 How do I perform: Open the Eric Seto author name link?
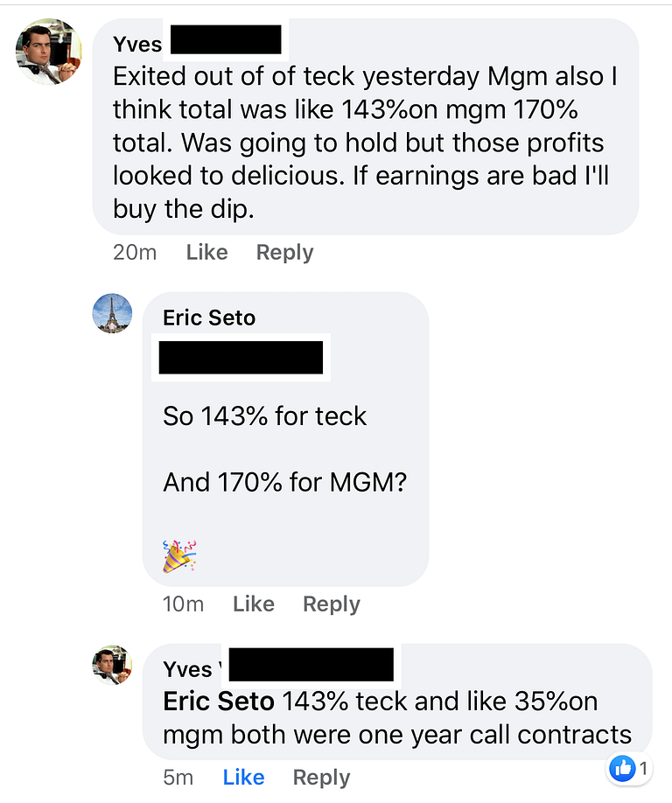[209, 318]
